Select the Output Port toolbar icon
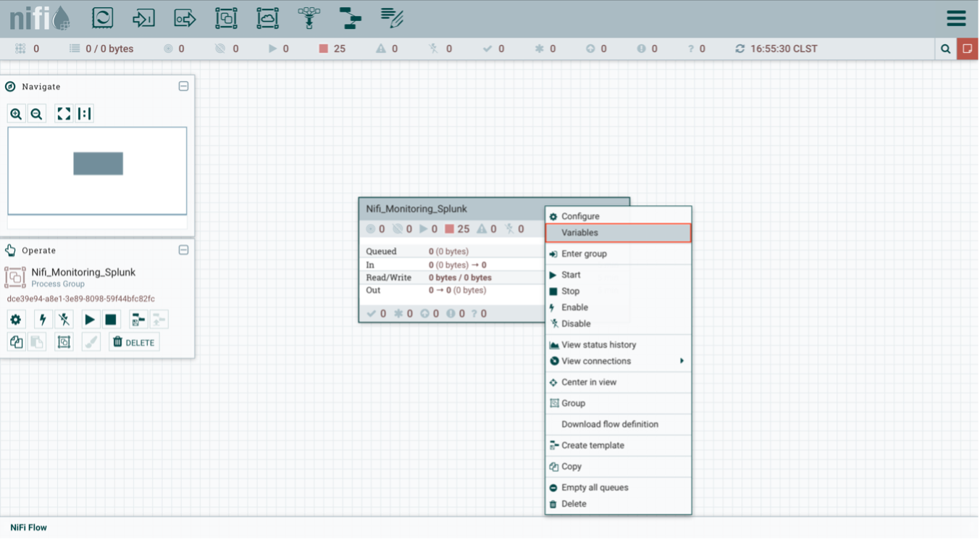Viewport: 980px width, 540px height. (x=185, y=18)
